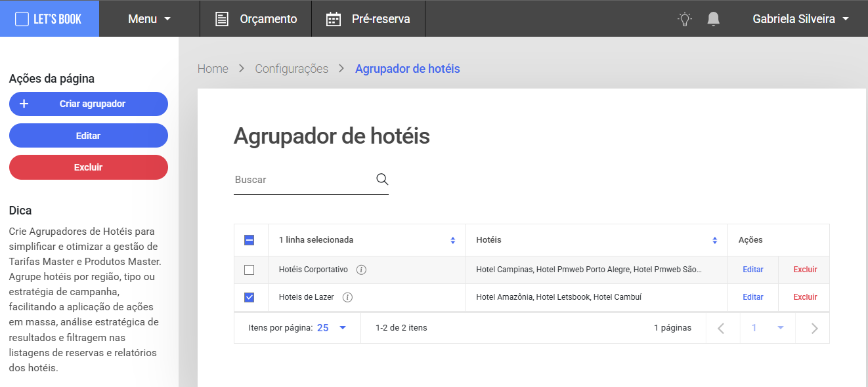Click the Hoteis de Lazer group name

(307, 297)
